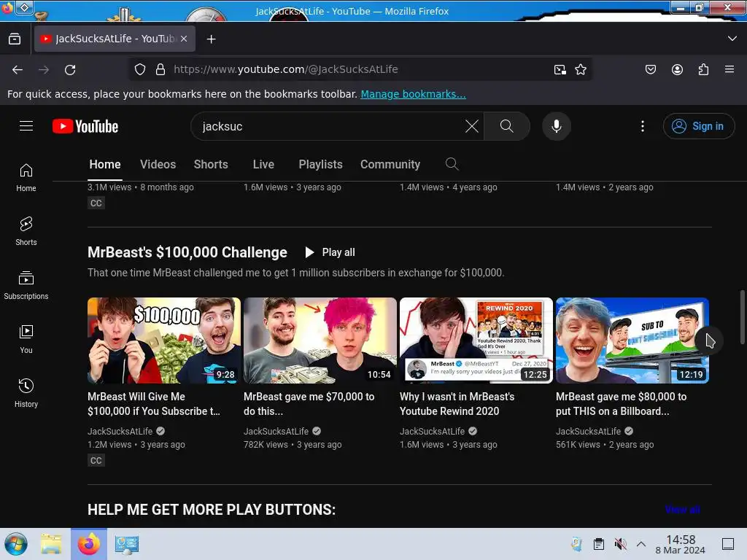Search within the channel using magnifier icon
747x560 pixels.
click(452, 164)
